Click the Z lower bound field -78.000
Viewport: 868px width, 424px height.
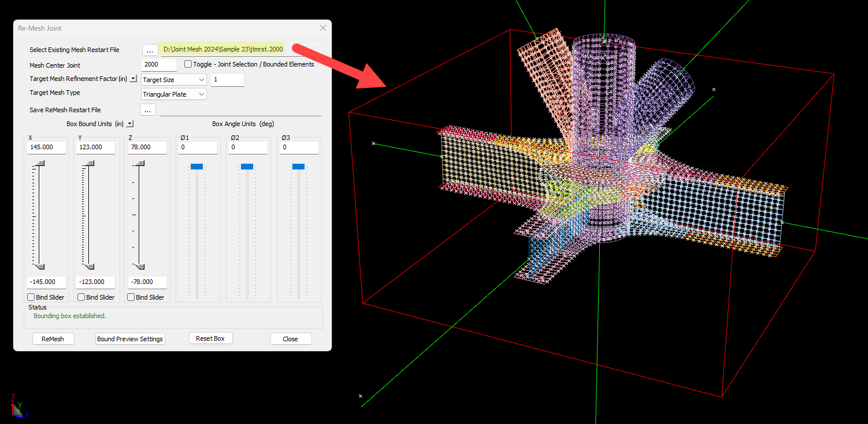147,282
